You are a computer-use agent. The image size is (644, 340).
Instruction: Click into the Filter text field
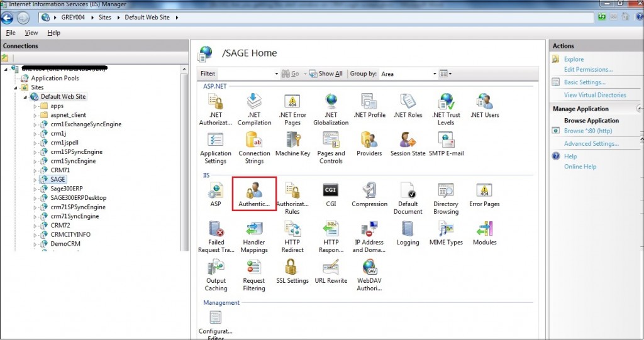(246, 74)
